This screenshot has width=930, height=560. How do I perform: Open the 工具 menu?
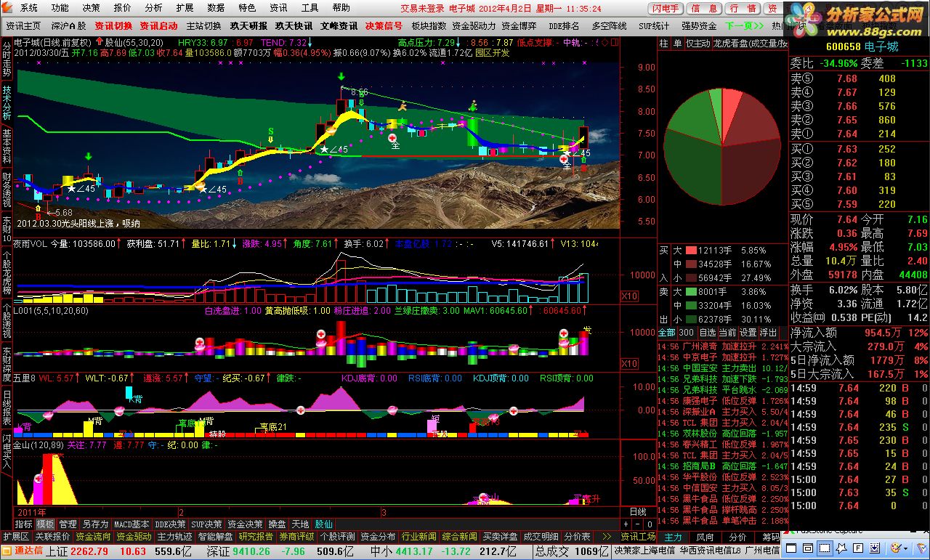(x=310, y=8)
